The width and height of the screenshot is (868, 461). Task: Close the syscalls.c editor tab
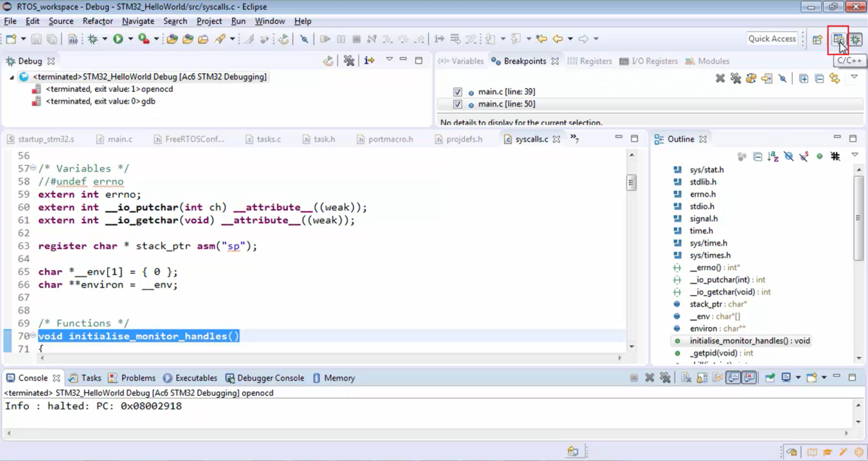pyautogui.click(x=556, y=139)
